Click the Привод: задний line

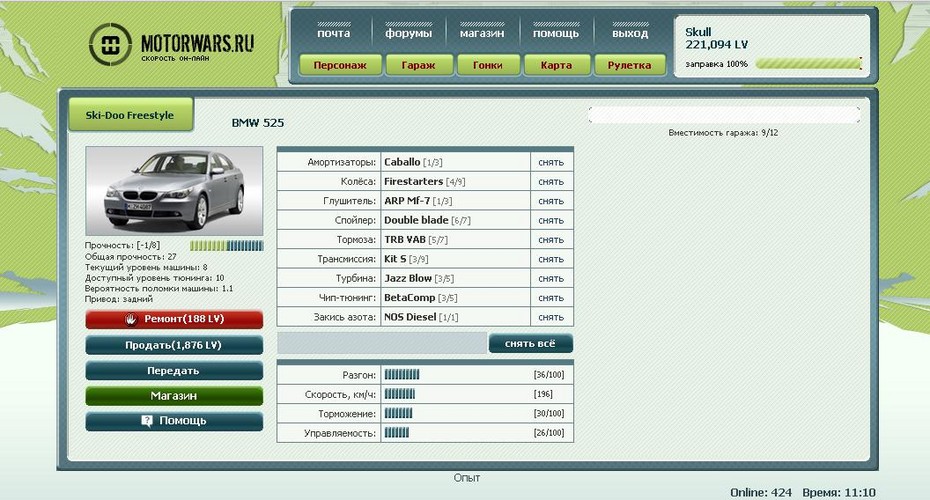coord(119,299)
